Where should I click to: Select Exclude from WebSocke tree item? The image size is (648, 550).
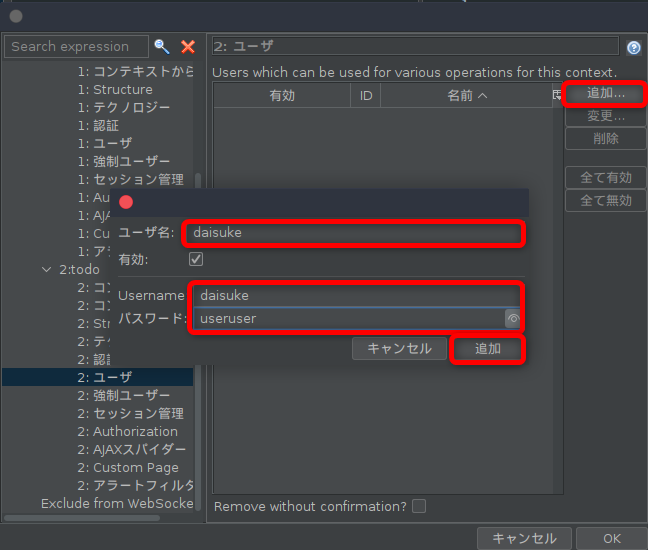coord(117,504)
